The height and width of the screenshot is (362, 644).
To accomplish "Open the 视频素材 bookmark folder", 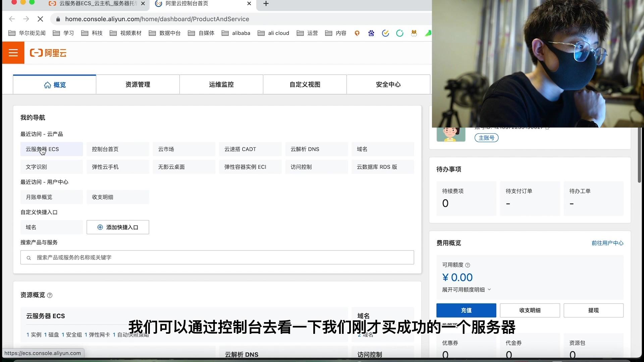I will [126, 33].
